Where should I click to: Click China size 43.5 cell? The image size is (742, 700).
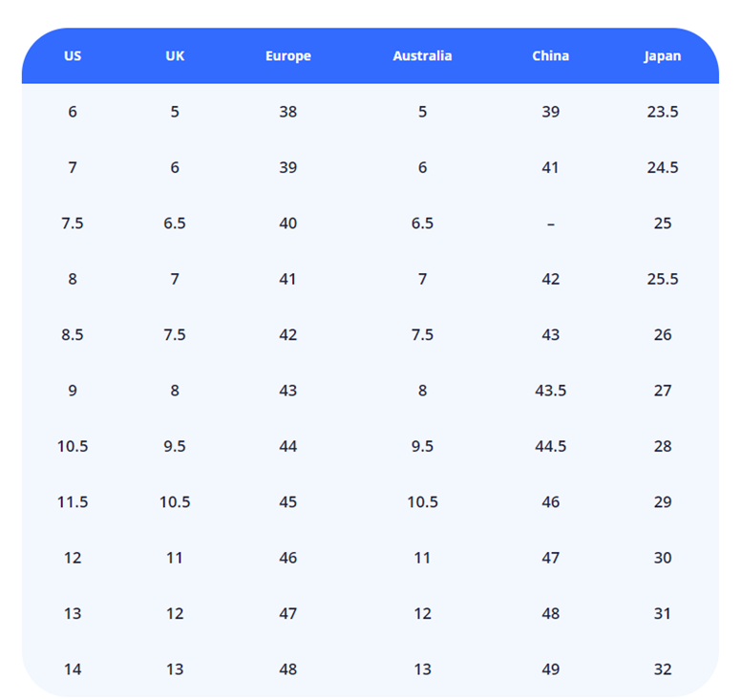click(x=550, y=391)
